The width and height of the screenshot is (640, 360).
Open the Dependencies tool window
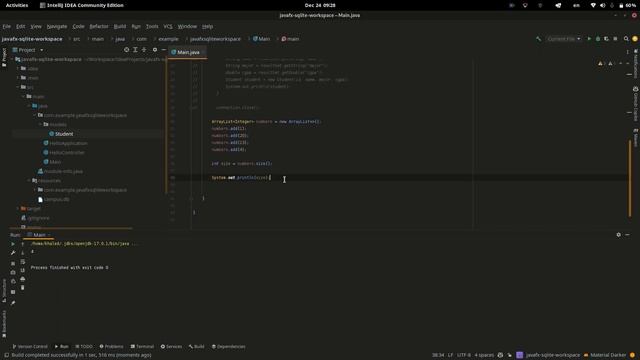point(229,347)
